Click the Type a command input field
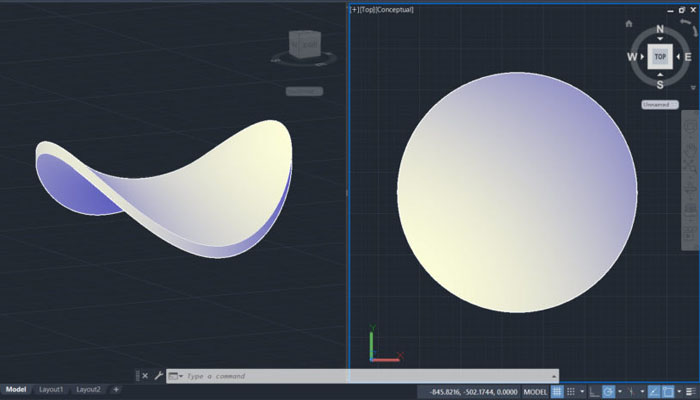The image size is (700, 400). [300, 376]
